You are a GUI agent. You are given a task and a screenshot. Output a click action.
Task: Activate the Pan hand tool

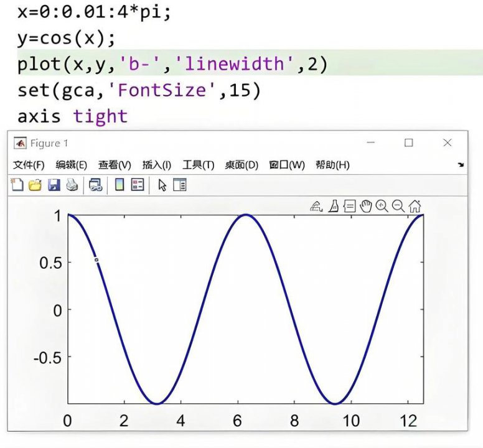(x=366, y=206)
